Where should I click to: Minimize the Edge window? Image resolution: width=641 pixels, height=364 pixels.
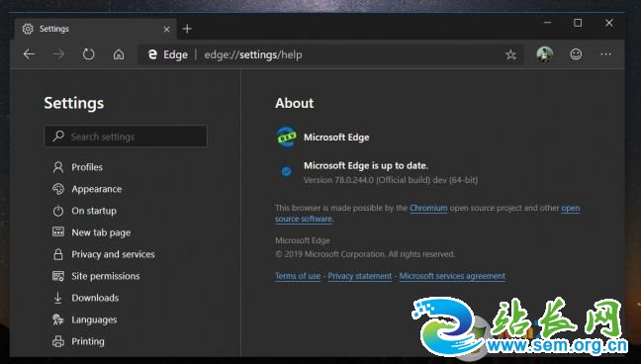pos(548,23)
